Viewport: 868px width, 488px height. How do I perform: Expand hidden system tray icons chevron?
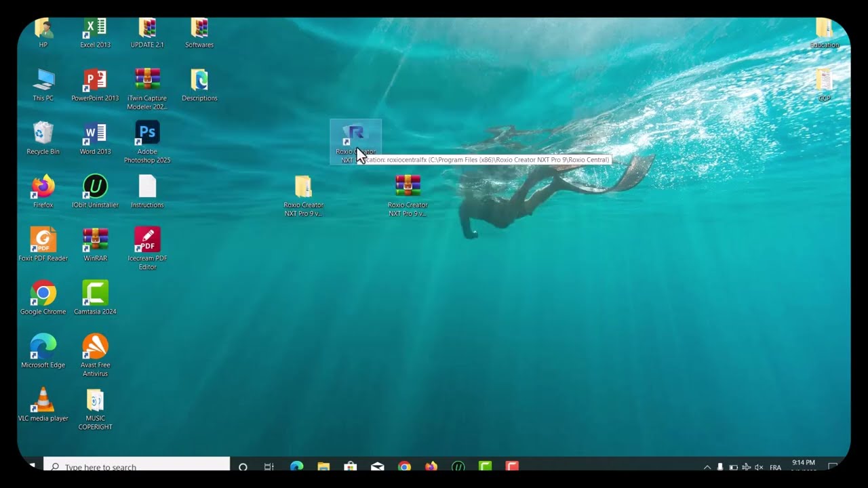click(707, 467)
